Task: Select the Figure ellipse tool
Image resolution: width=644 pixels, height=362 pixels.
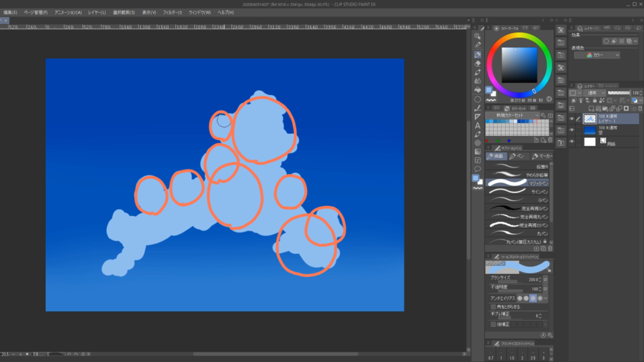Action: click(477, 99)
